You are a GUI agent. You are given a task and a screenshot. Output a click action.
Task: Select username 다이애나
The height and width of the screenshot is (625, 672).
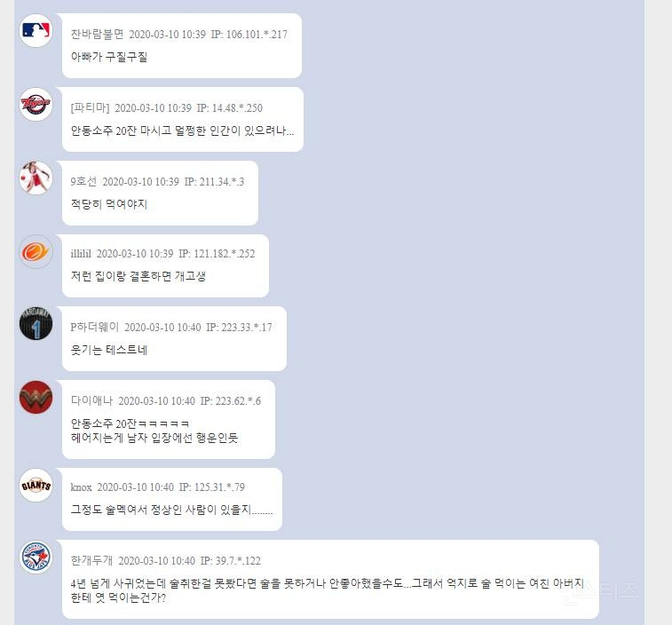coord(91,401)
